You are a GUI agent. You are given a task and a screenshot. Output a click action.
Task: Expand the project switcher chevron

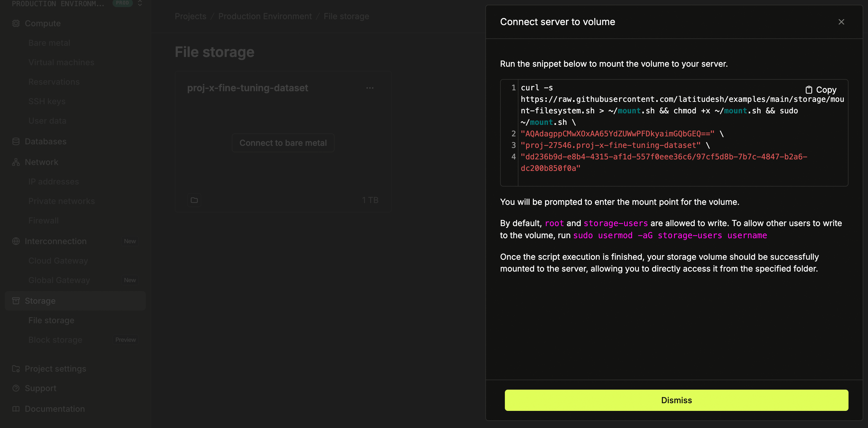click(140, 3)
